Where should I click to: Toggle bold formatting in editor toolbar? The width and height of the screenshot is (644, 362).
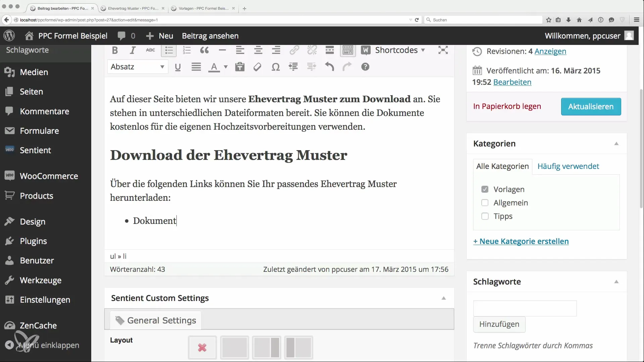pos(115,50)
